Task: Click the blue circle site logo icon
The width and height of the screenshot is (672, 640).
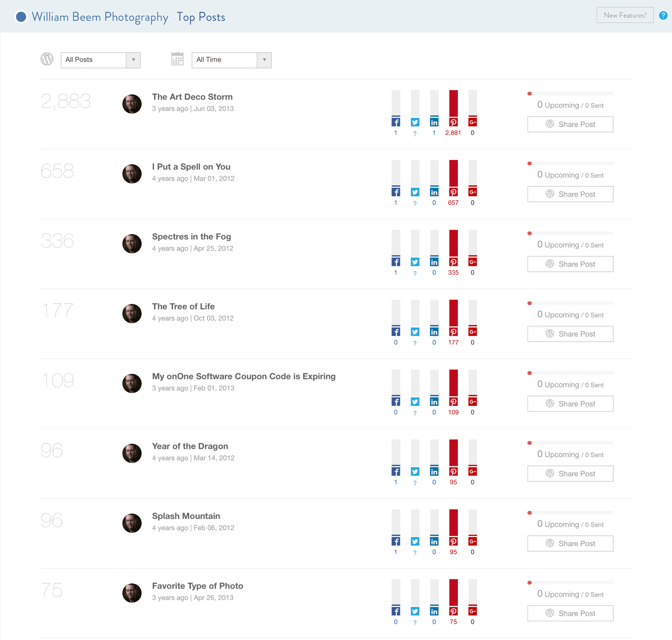Action: tap(21, 17)
